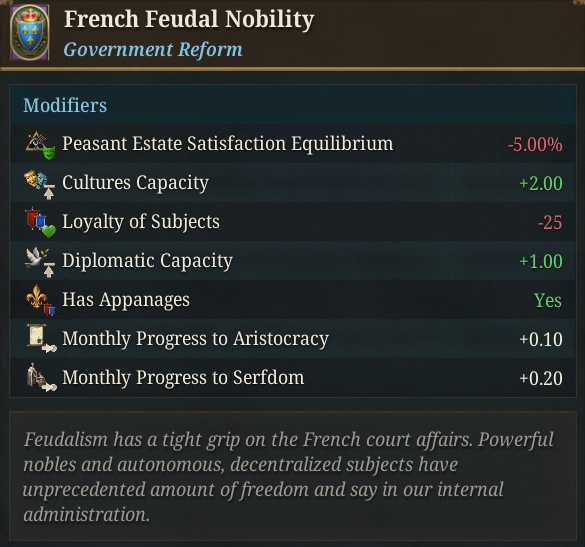Click the Diplomatic Capacity dove icon
Viewport: 585px width, 547px height.
pos(40,262)
